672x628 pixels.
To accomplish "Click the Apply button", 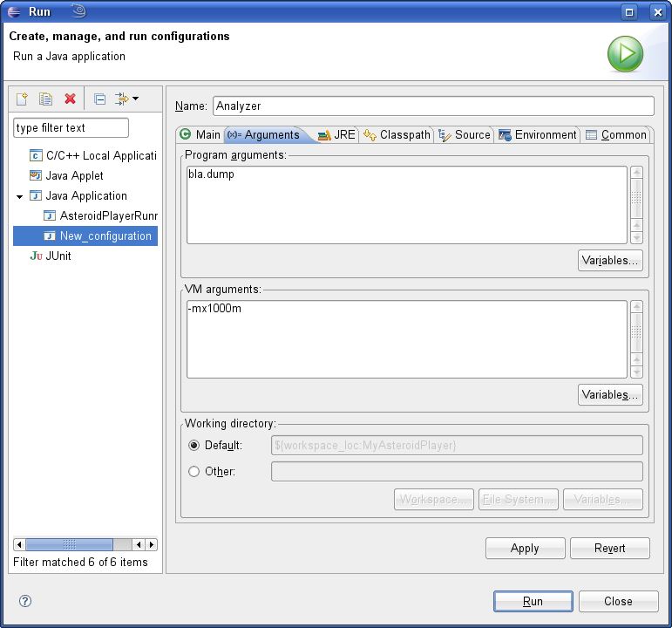I will click(x=525, y=549).
